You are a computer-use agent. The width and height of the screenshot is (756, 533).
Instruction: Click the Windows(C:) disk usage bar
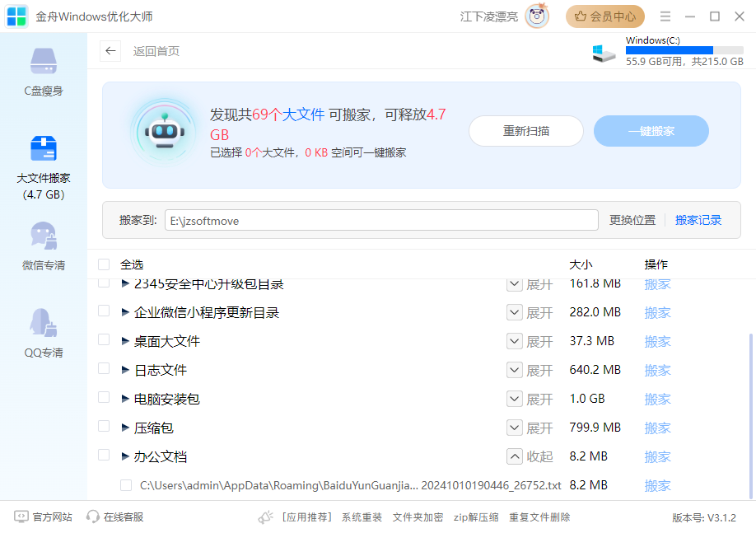point(684,50)
